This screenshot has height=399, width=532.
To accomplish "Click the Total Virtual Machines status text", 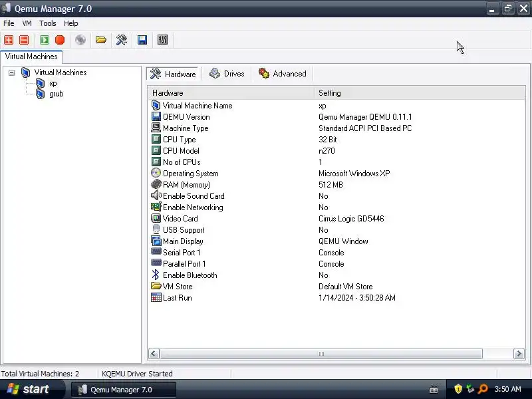I will point(40,374).
